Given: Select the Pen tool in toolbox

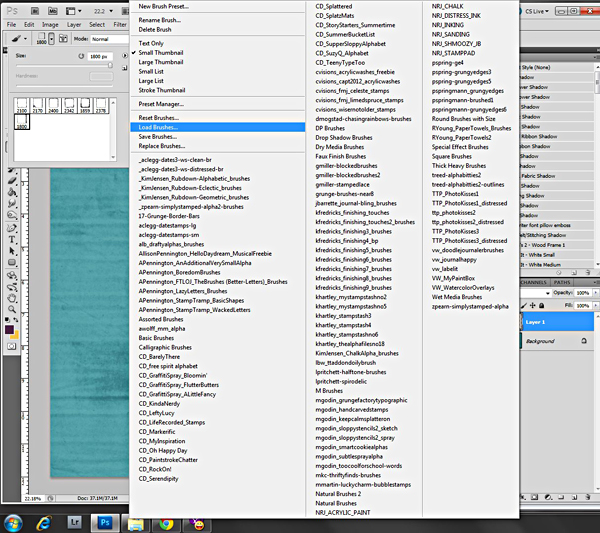Looking at the screenshot, I should point(12,228).
